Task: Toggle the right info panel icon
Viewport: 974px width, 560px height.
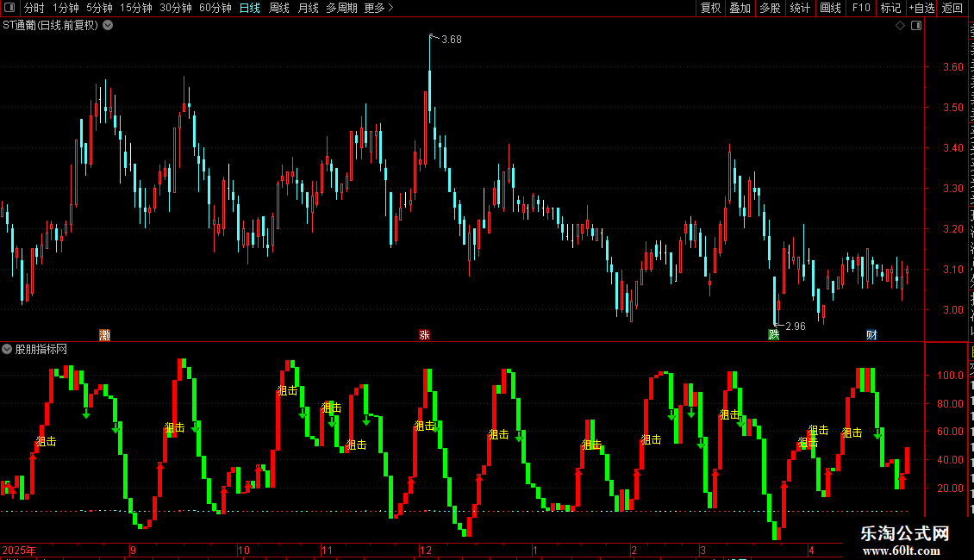Action: pyautogui.click(x=916, y=26)
